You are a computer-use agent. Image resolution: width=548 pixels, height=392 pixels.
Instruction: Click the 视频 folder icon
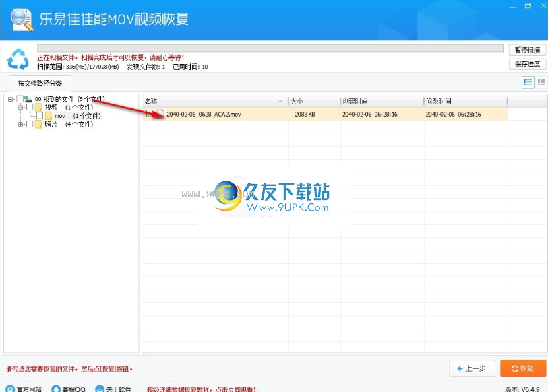pos(38,107)
